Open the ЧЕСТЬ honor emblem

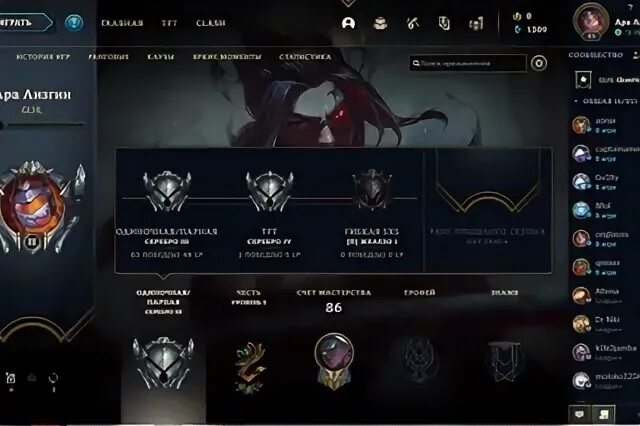tap(249, 367)
